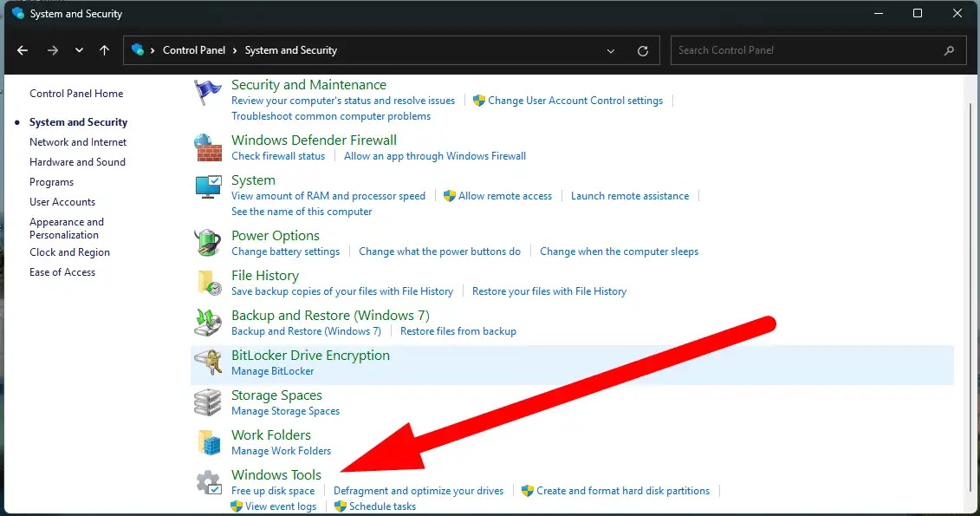The image size is (980, 516).
Task: Click the BitLocker Drive Encryption key icon
Action: point(207,363)
